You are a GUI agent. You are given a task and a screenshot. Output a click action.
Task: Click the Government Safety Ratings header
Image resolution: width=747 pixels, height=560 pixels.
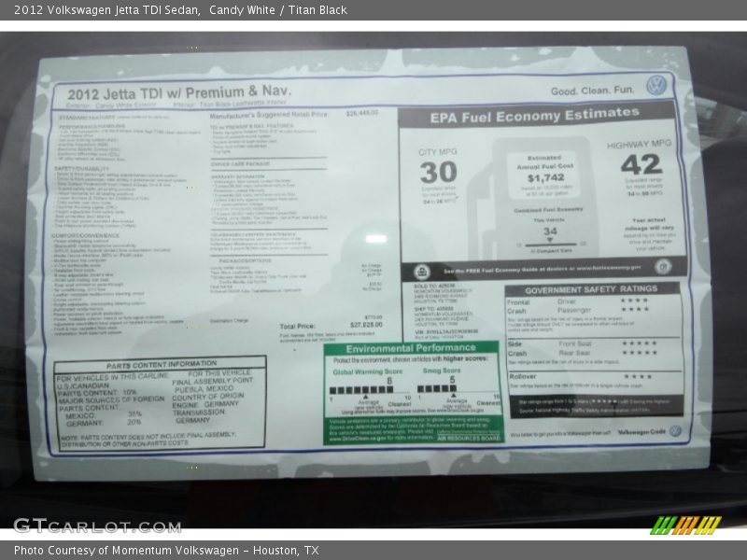point(591,289)
